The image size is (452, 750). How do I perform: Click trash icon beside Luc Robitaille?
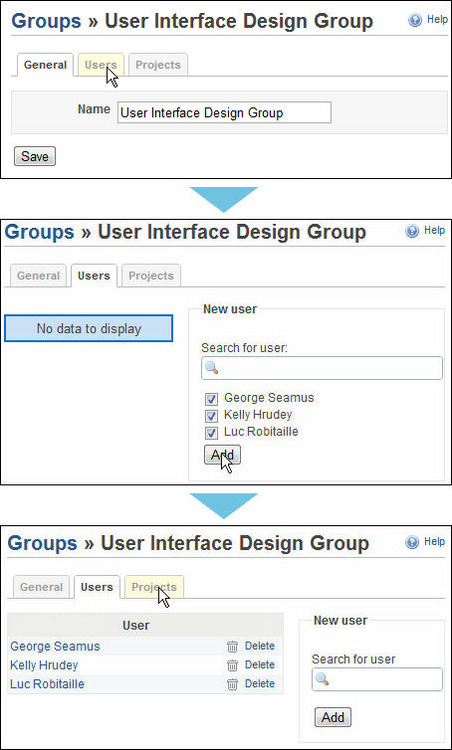click(232, 684)
